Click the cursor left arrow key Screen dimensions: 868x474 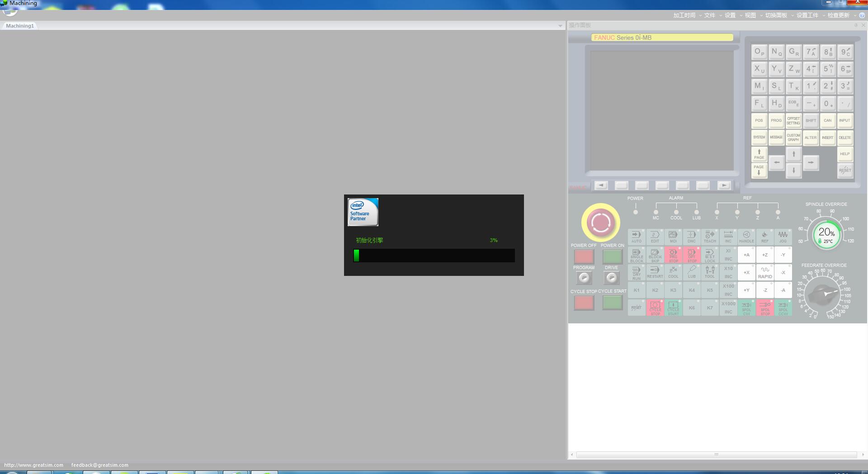tap(776, 162)
